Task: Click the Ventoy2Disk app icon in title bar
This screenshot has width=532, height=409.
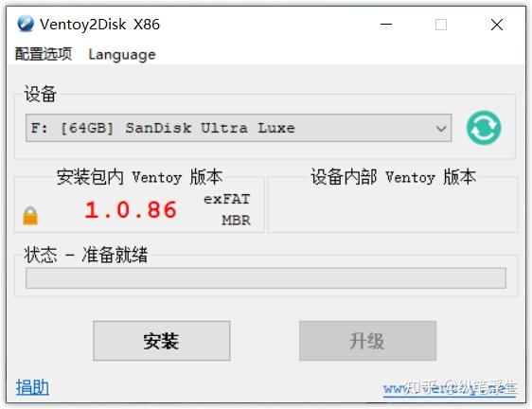Action: click(26, 24)
